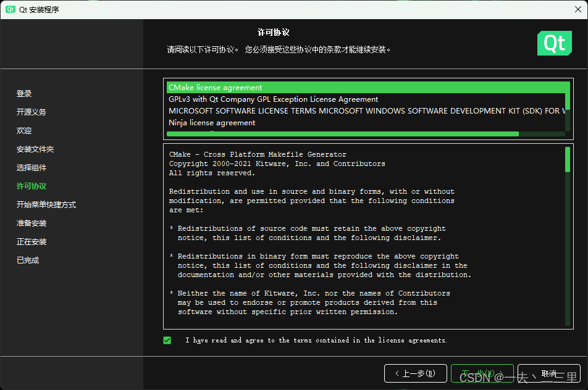Viewport: 588px width, 390px height.
Task: Click the 'I have read and agree' label text
Action: point(316,340)
